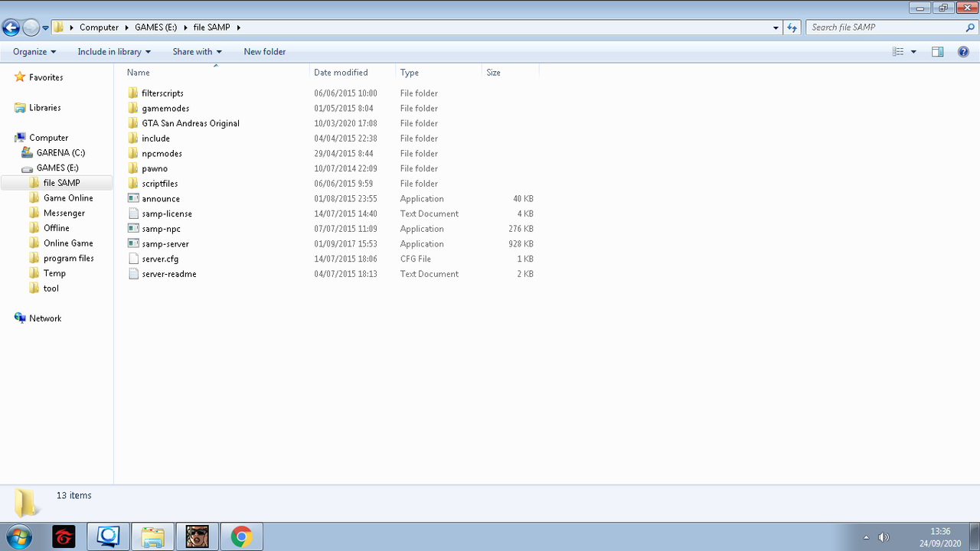Screen dimensions: 980x551
Task: Show hidden tray icons arrow
Action: coord(866,537)
